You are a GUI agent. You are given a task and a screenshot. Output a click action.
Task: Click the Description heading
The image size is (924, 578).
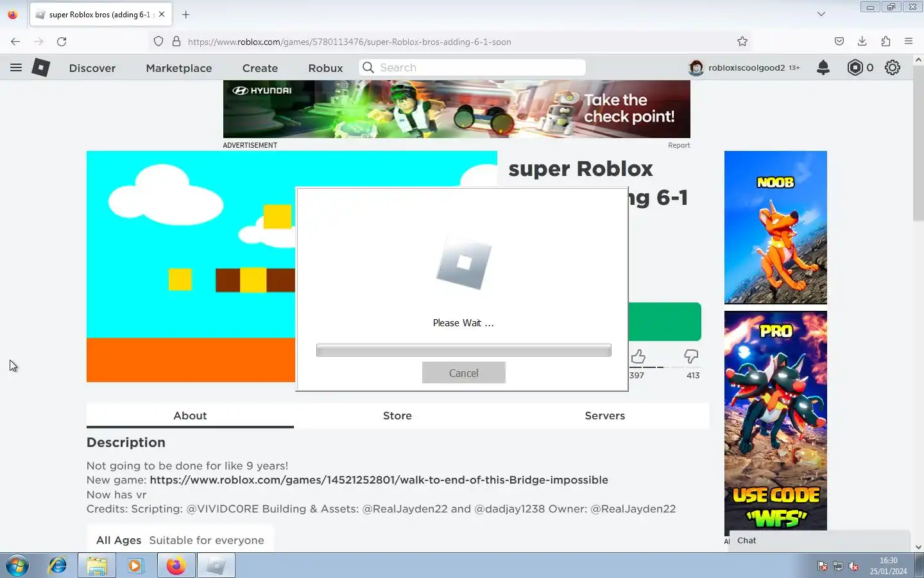pos(126,442)
